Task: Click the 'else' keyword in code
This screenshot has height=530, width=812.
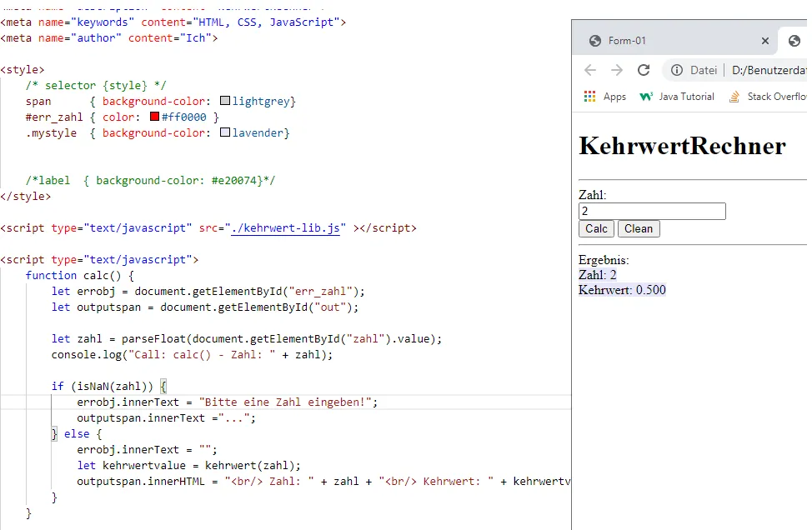Action: [76, 433]
